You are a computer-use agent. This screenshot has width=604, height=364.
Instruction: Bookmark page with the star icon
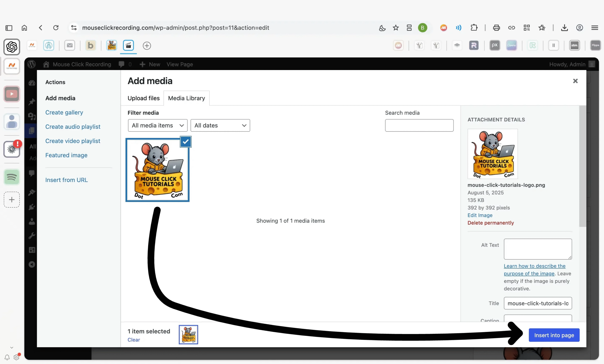(x=396, y=28)
